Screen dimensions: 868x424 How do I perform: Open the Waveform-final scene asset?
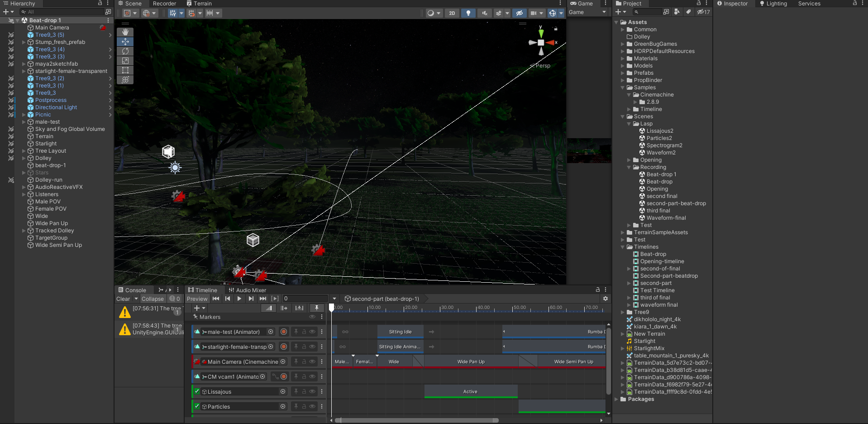(666, 218)
